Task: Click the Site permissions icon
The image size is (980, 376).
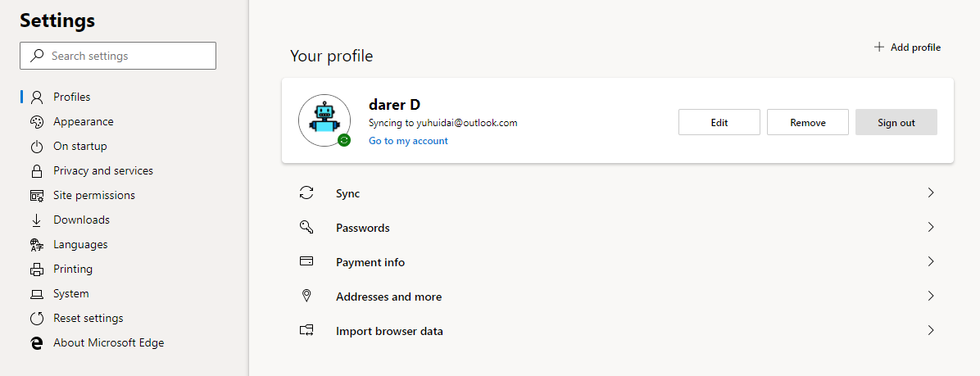Action: pyautogui.click(x=36, y=196)
